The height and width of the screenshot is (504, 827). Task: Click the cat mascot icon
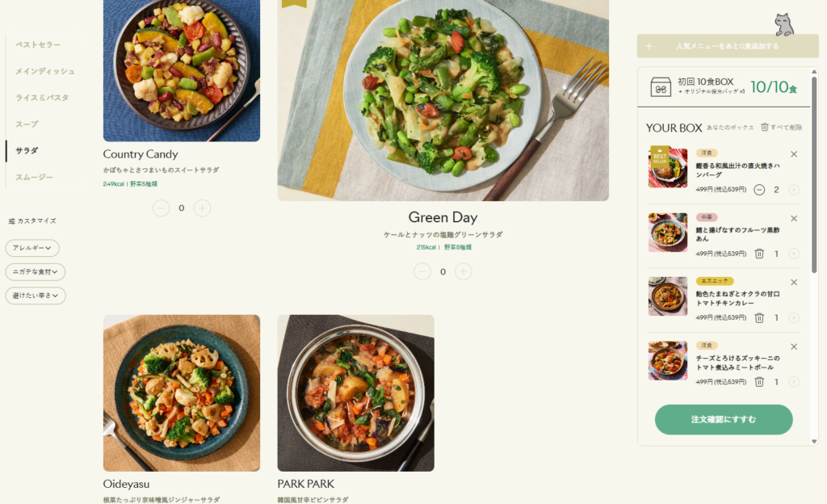tap(783, 25)
